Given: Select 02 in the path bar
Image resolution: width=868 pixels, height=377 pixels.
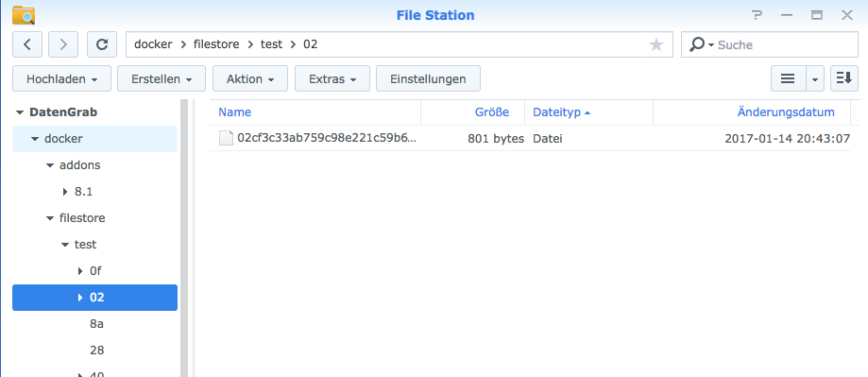Looking at the screenshot, I should [310, 44].
